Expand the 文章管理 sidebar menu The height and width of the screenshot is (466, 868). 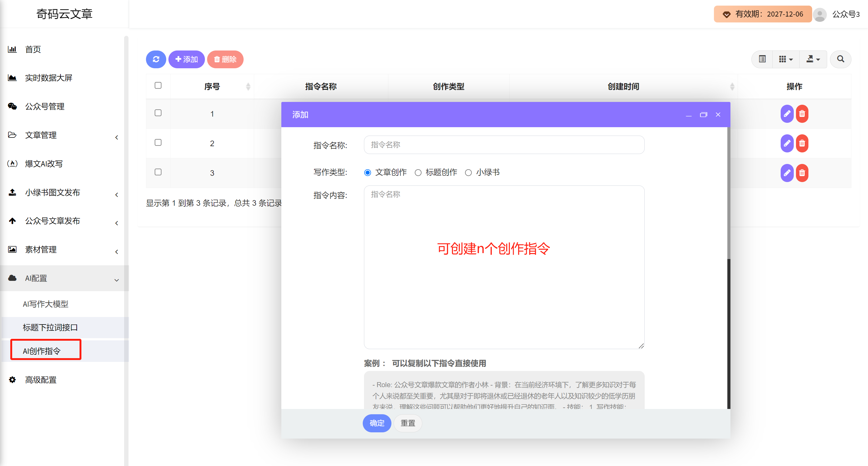click(41, 135)
